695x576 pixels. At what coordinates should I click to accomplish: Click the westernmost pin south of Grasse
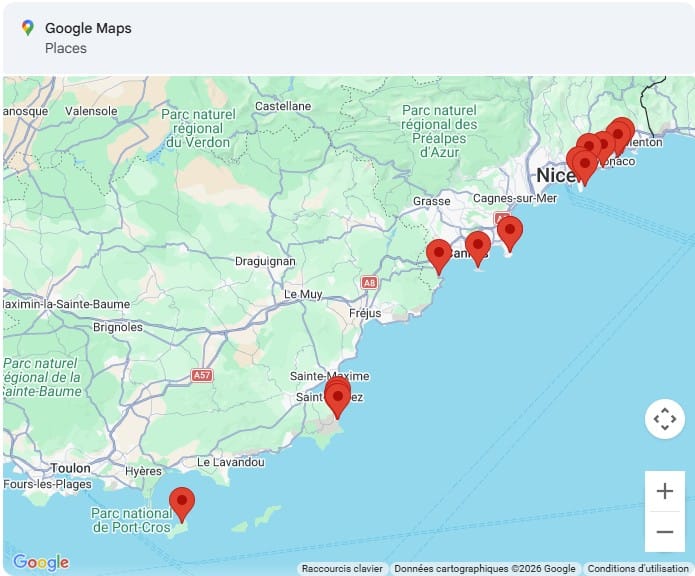click(438, 255)
